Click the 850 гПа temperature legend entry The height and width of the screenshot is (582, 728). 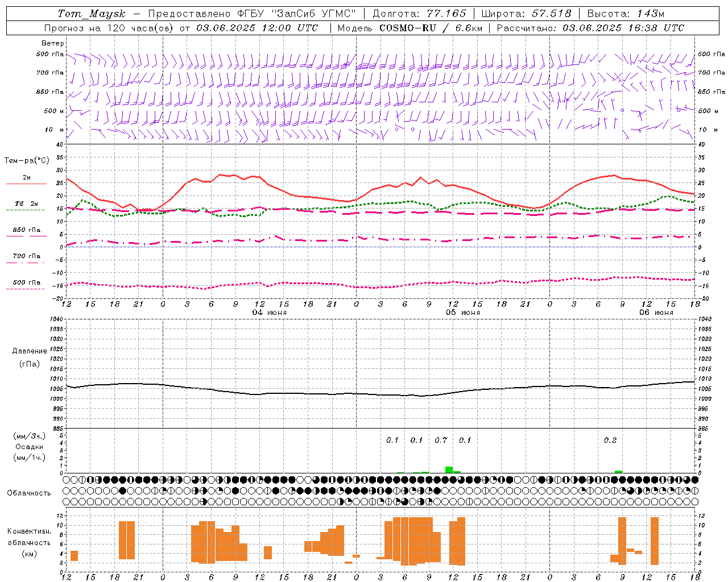coord(27,230)
